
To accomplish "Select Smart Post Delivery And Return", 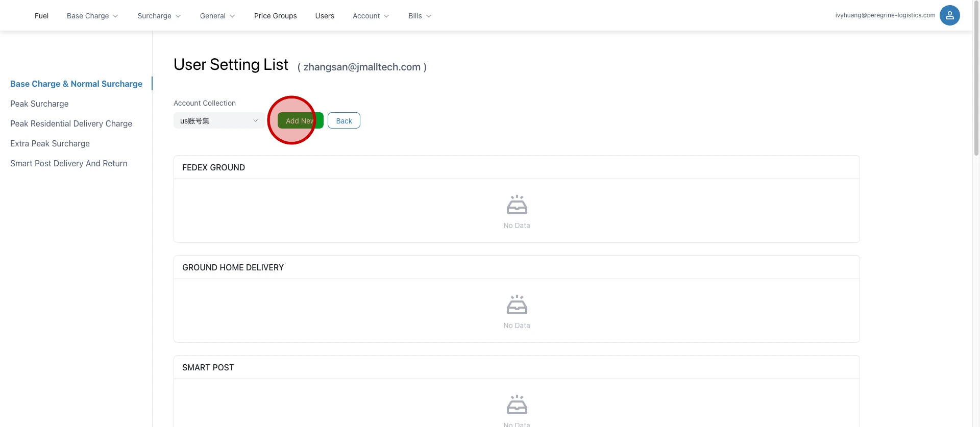I will point(69,163).
